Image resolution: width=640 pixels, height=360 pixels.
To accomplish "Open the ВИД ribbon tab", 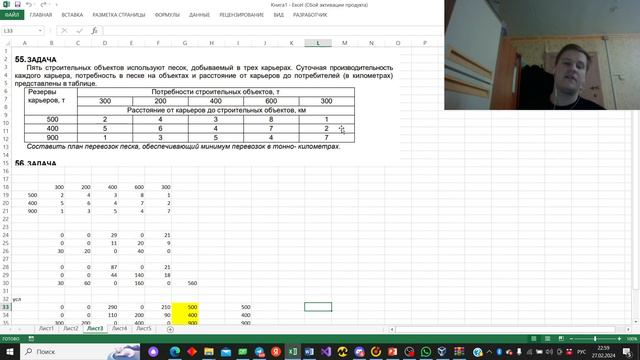I will pos(279,15).
